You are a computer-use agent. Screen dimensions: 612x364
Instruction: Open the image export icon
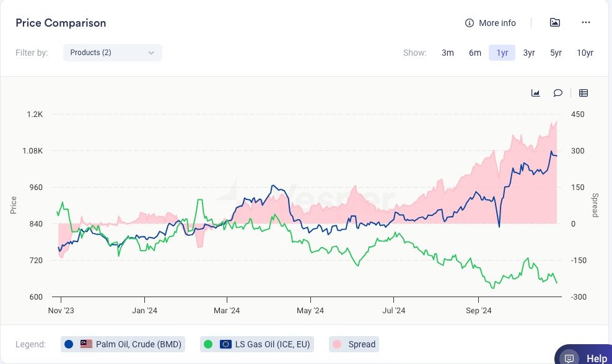pos(555,23)
